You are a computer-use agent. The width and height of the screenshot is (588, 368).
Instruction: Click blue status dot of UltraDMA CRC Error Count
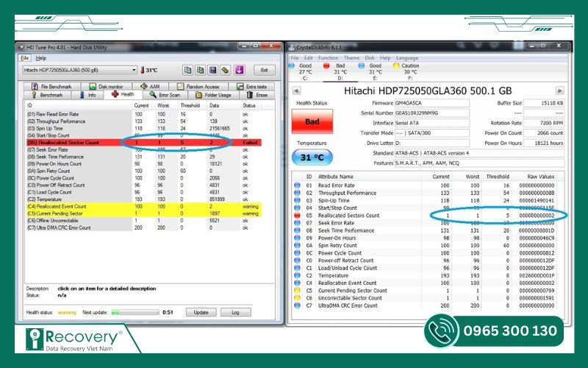(298, 305)
